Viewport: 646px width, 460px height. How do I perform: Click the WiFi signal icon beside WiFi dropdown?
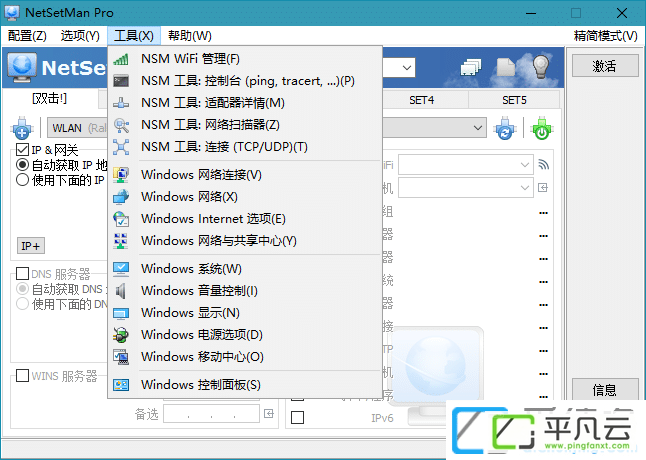coord(543,165)
